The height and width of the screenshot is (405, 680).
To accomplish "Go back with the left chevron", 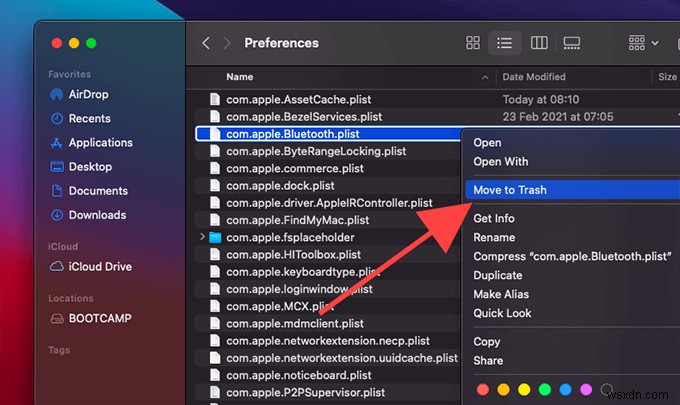I will coord(206,43).
